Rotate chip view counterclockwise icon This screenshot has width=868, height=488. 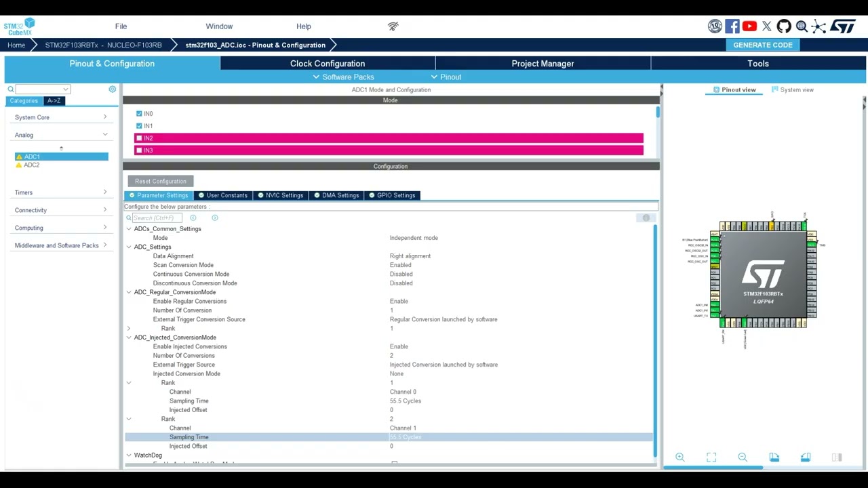805,457
